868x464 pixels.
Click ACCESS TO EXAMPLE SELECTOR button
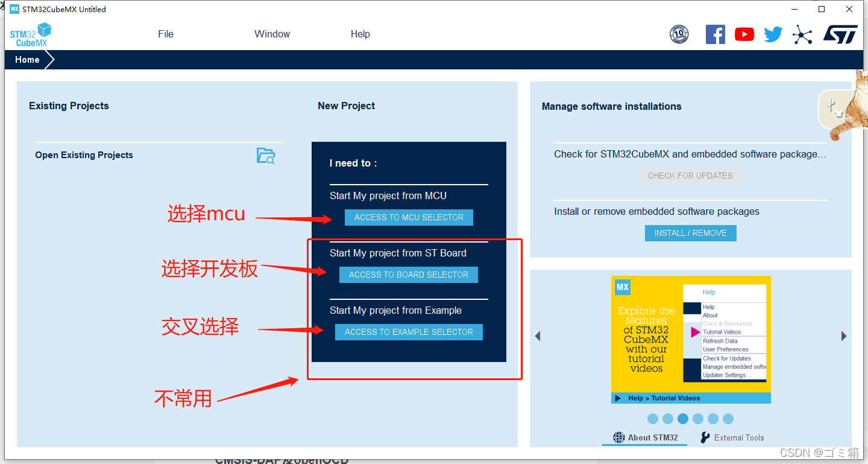(409, 332)
